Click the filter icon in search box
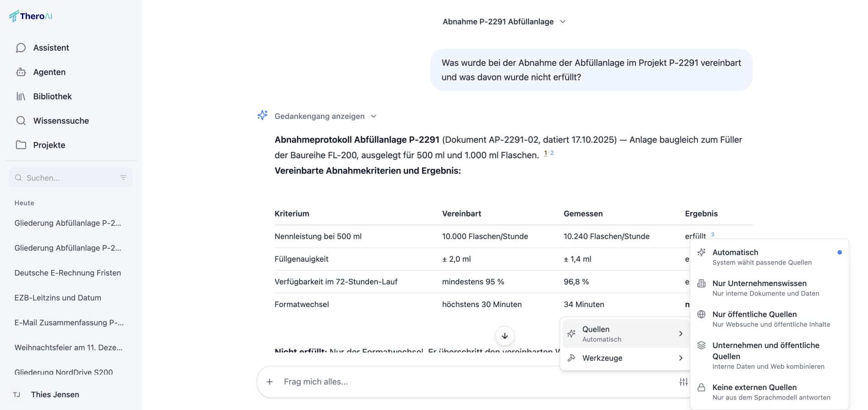The width and height of the screenshot is (868, 410). click(x=123, y=178)
